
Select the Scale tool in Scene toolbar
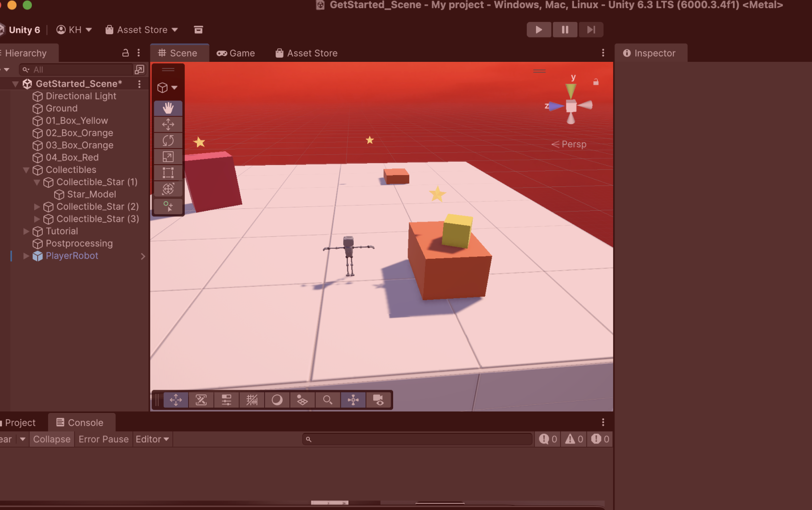point(168,157)
